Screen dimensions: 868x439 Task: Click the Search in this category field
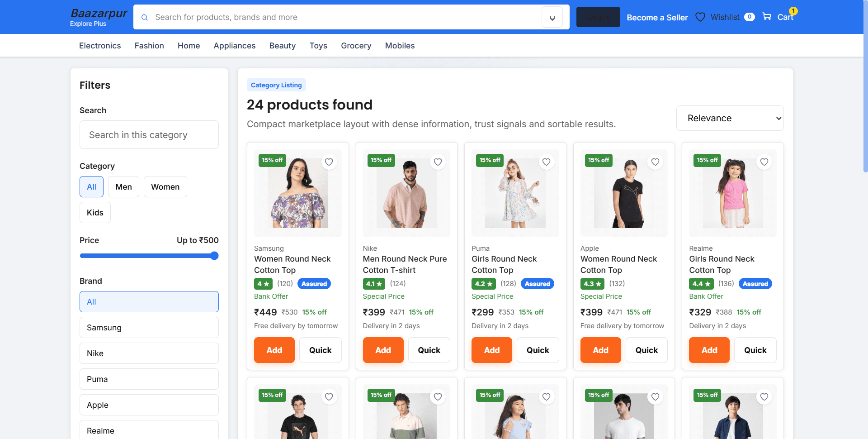pos(149,135)
